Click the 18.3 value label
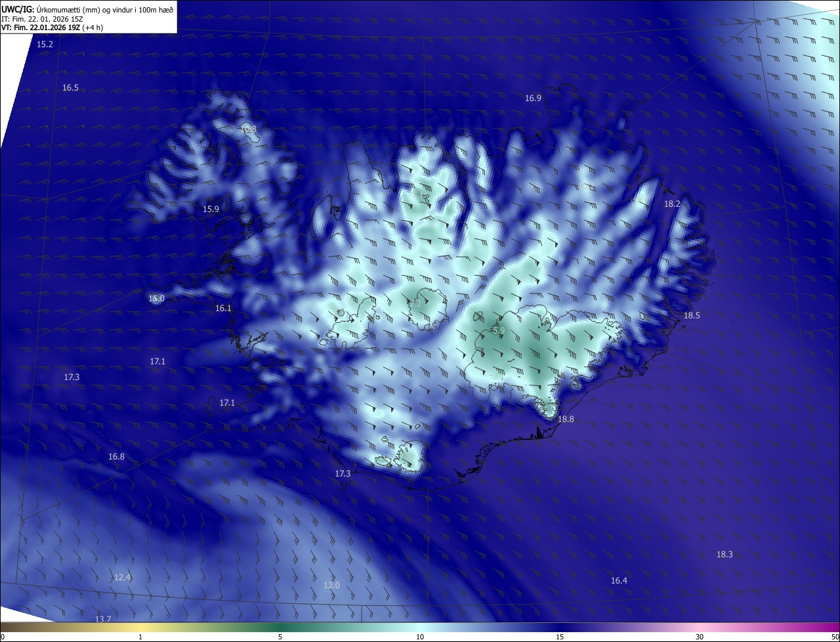Screen dimensions: 840x642 pyautogui.click(x=724, y=554)
